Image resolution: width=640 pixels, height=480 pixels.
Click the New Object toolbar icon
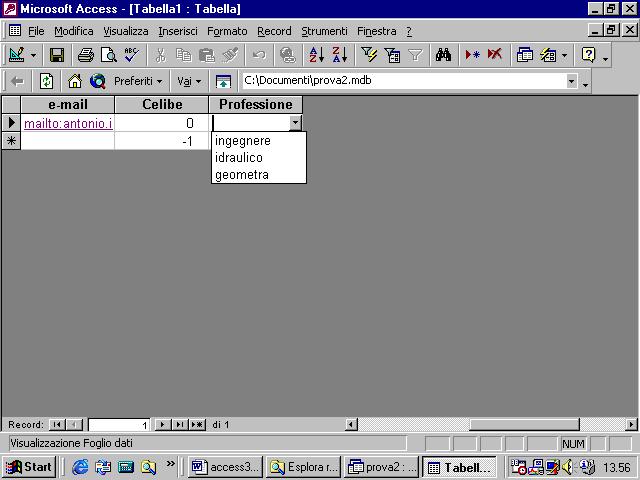click(548, 55)
